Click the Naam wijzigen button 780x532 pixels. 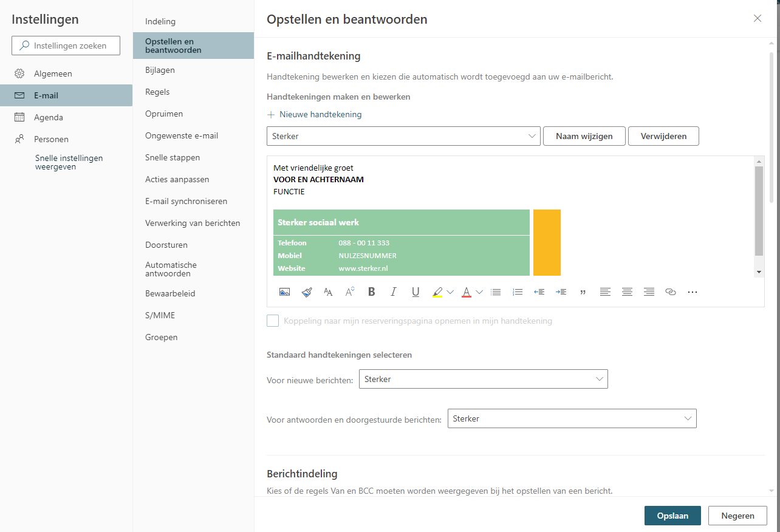click(x=583, y=136)
